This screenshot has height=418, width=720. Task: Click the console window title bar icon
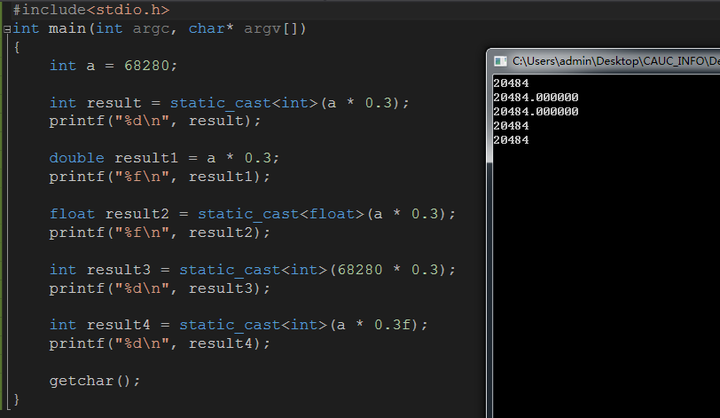(500, 61)
